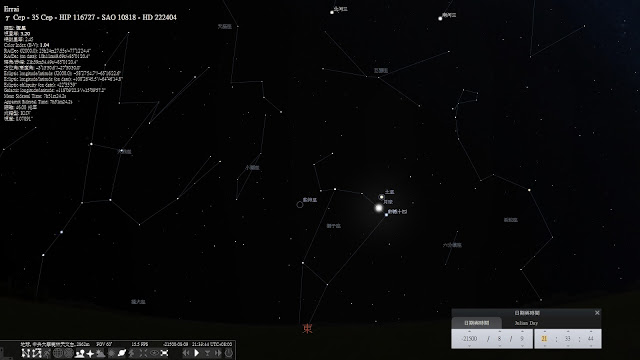Toggle the equatorial grid icon
Image resolution: width=640 pixels, height=360 pixels.
pyautogui.click(x=58, y=353)
